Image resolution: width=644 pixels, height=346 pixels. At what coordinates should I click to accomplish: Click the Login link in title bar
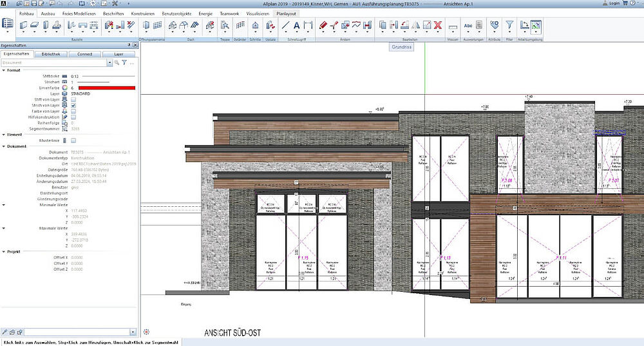[614, 3]
